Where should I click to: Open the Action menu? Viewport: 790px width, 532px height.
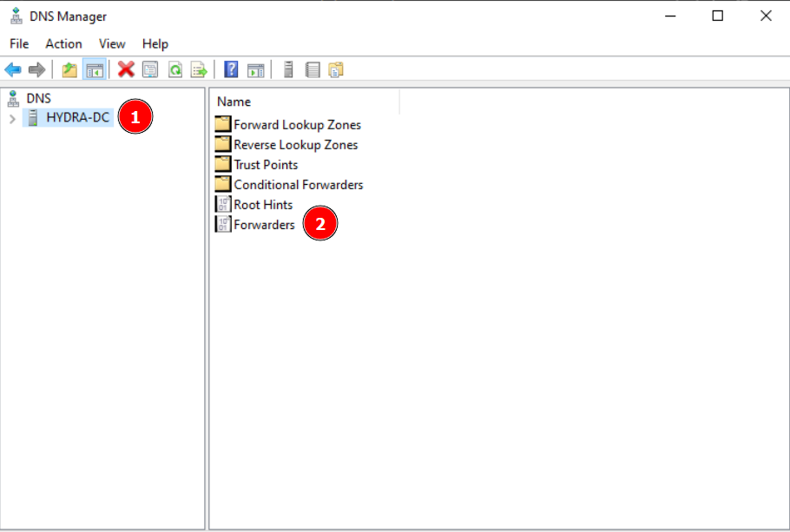pyautogui.click(x=63, y=43)
